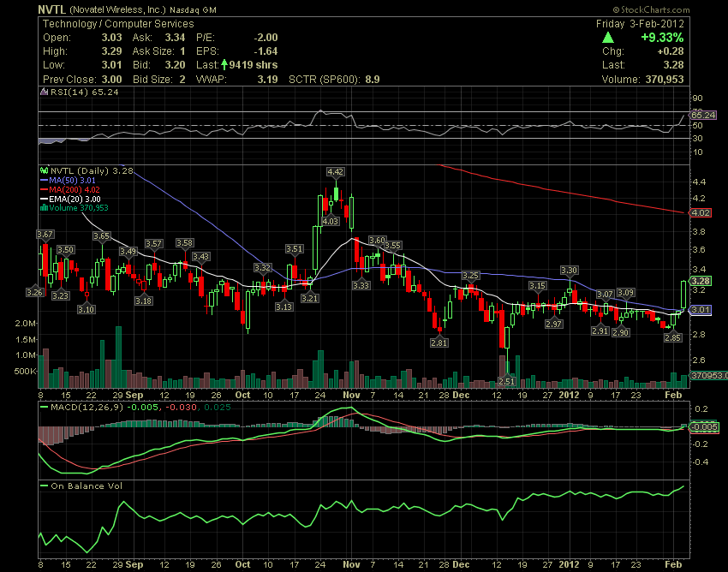Screen dimensions: 728x572
Task: Click the candlestick icon before NVTL (Daily)
Action: tap(45, 171)
